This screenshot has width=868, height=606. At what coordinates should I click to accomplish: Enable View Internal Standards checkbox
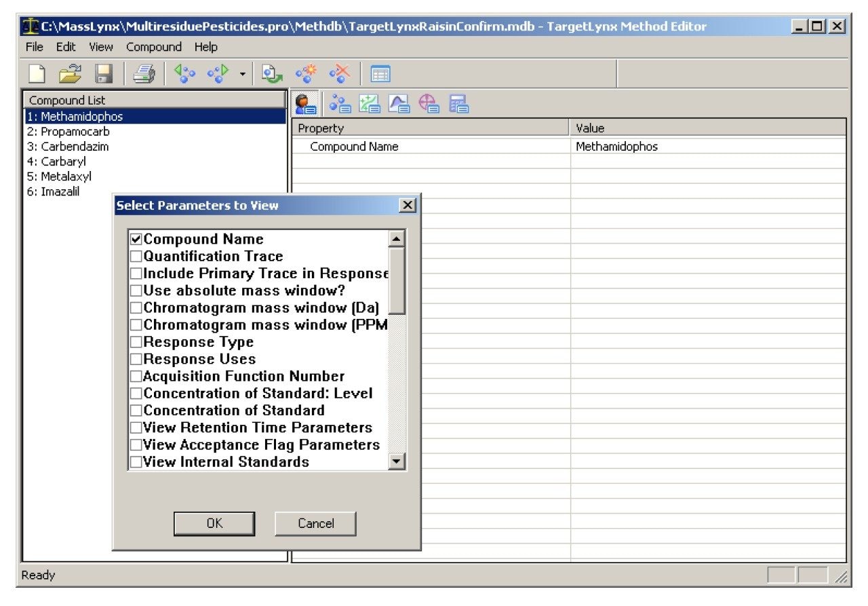tap(136, 462)
